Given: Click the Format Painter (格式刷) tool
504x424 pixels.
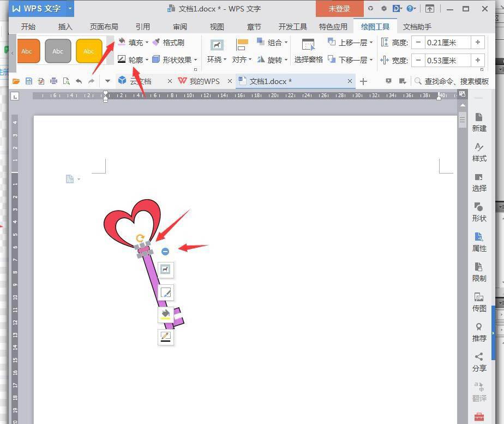Looking at the screenshot, I should click(x=168, y=42).
